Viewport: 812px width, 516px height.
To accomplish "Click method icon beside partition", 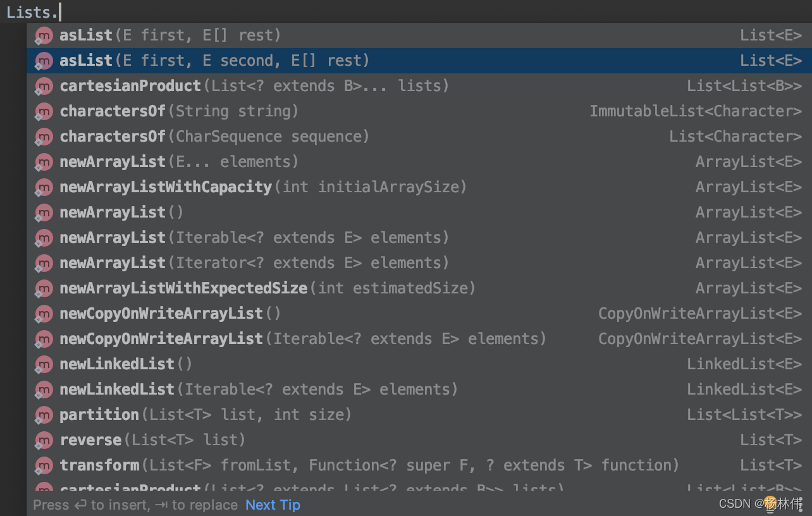I will (x=44, y=415).
